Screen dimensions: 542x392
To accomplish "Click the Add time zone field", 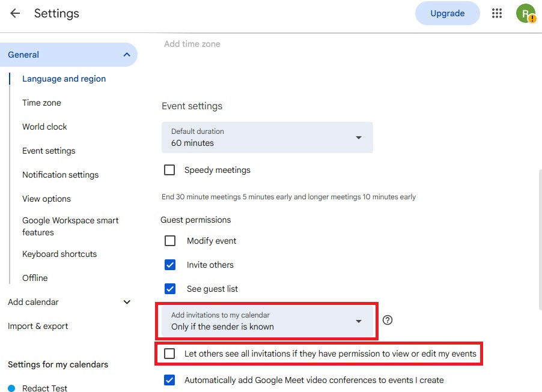I will pos(192,44).
